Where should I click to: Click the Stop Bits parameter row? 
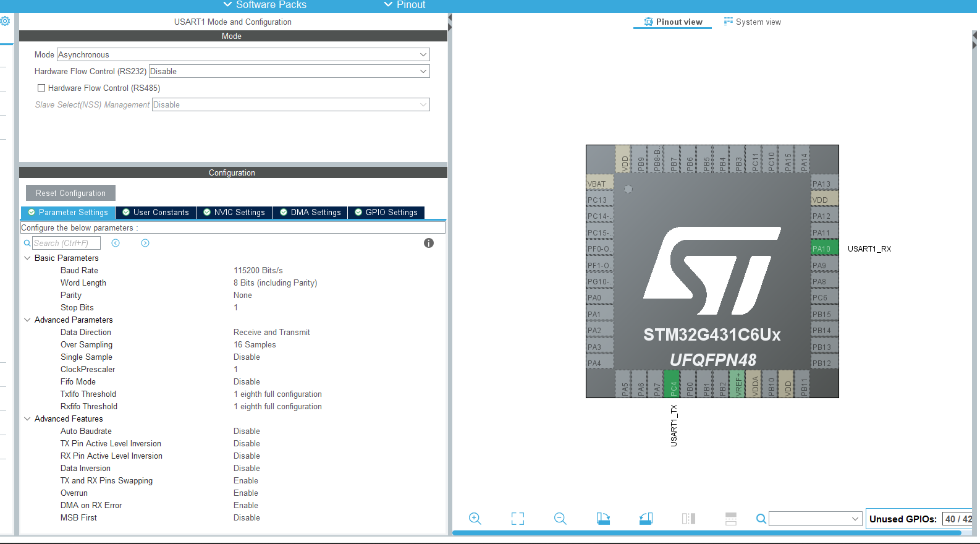tap(234, 307)
